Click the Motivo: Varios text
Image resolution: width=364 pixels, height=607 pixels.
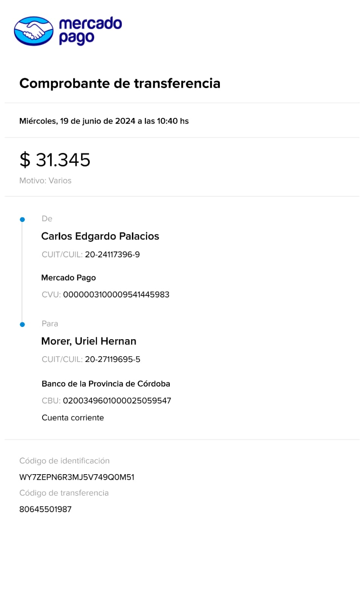pos(45,181)
